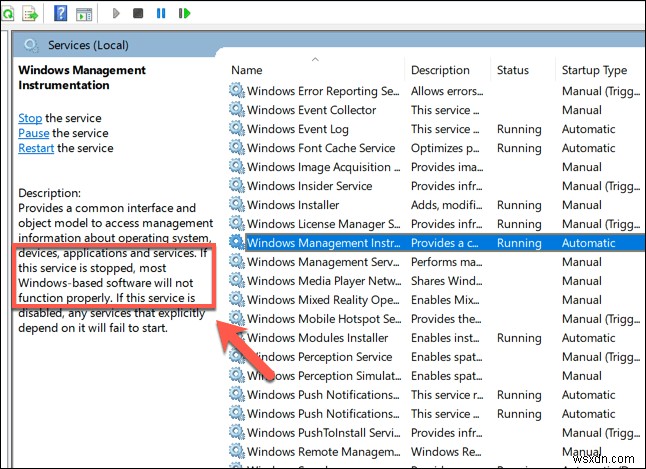
Task: Click the Restart Service toolbar icon
Action: point(184,13)
